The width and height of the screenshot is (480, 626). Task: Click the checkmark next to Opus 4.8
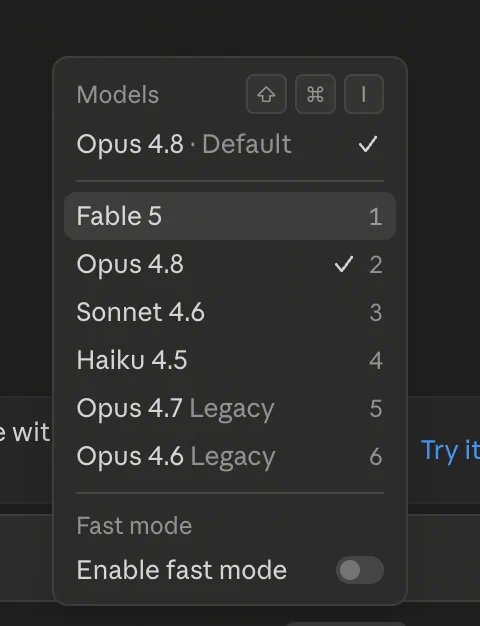343,264
